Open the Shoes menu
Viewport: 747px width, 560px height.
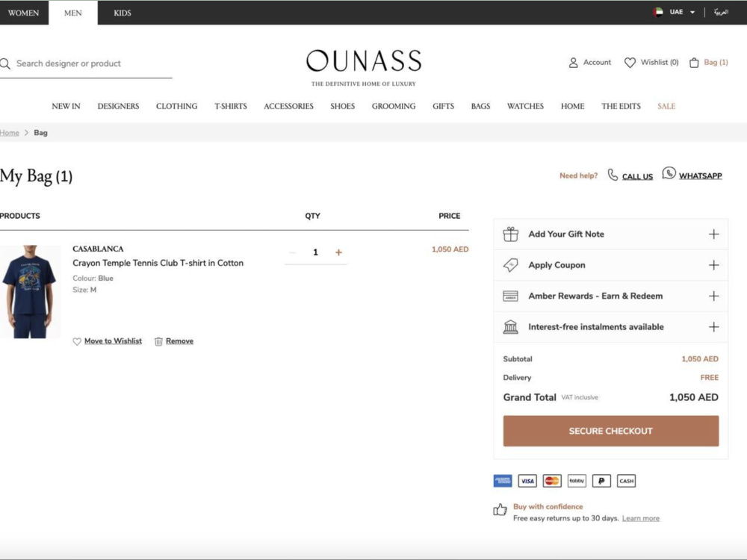pos(343,106)
